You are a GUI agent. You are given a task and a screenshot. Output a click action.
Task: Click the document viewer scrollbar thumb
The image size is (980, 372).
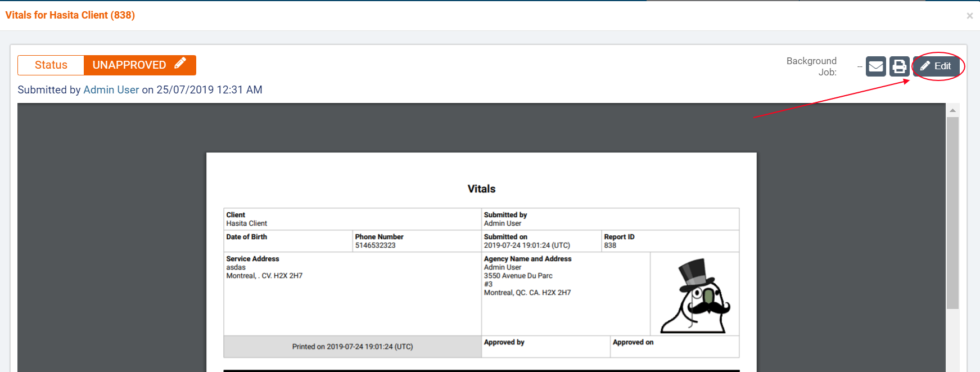click(x=952, y=213)
